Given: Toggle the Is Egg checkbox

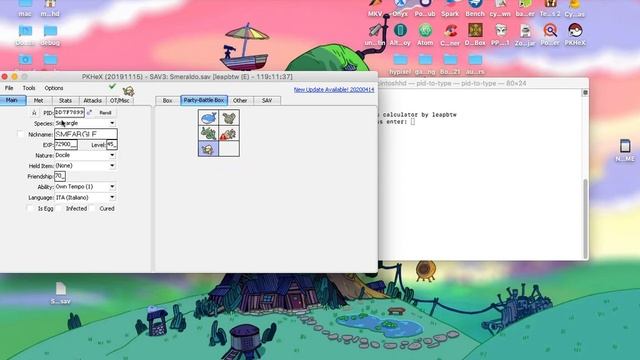Looking at the screenshot, I should pos(30,208).
